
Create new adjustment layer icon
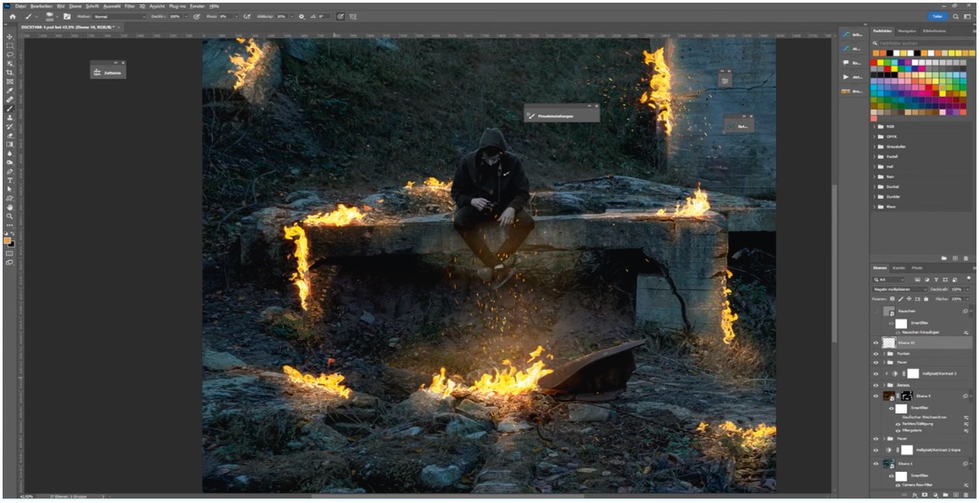tap(935, 494)
